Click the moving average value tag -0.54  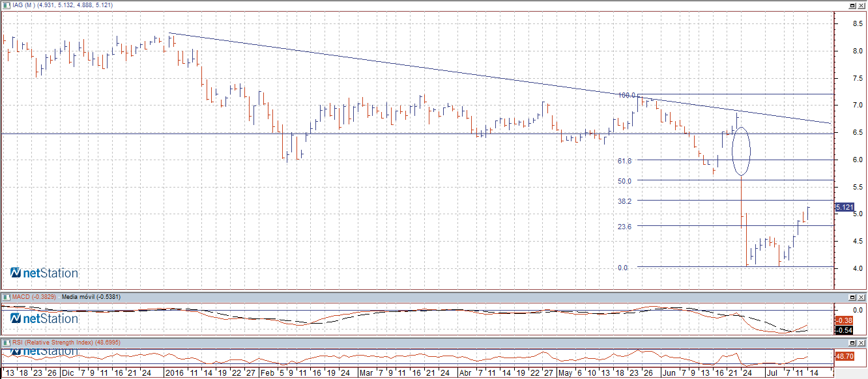click(x=844, y=330)
